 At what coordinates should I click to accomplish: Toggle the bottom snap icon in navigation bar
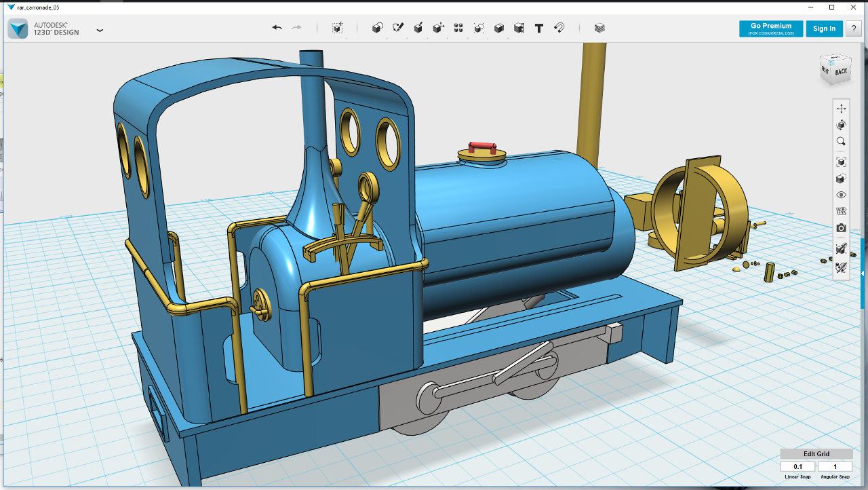pos(841,267)
